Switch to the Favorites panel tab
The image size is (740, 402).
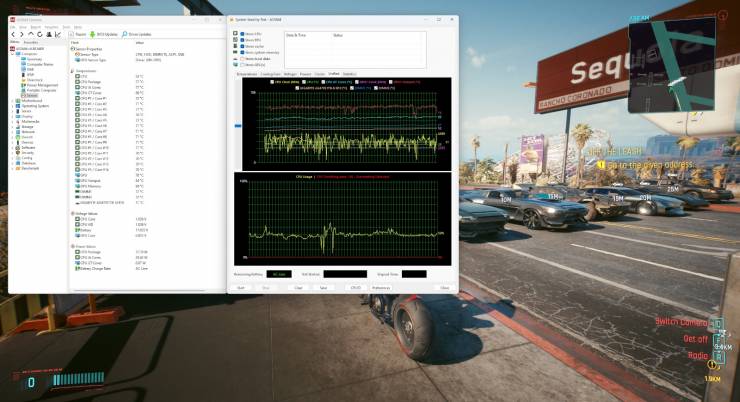[x=31, y=42]
